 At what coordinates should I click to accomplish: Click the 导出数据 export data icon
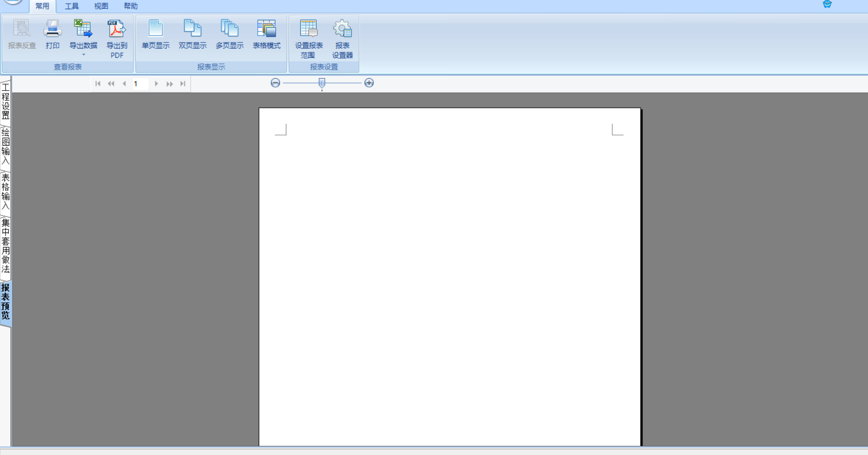(x=83, y=28)
